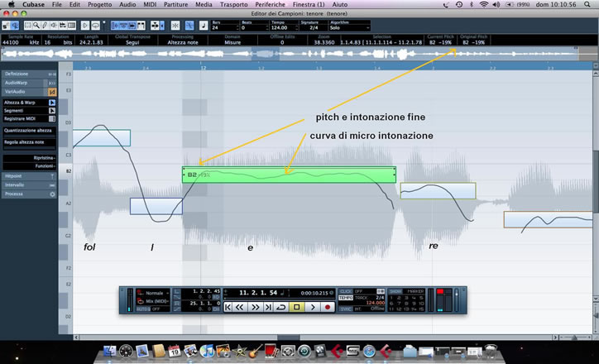Toggle cycle loop in transport panel
599x364 pixels.
(x=280, y=307)
